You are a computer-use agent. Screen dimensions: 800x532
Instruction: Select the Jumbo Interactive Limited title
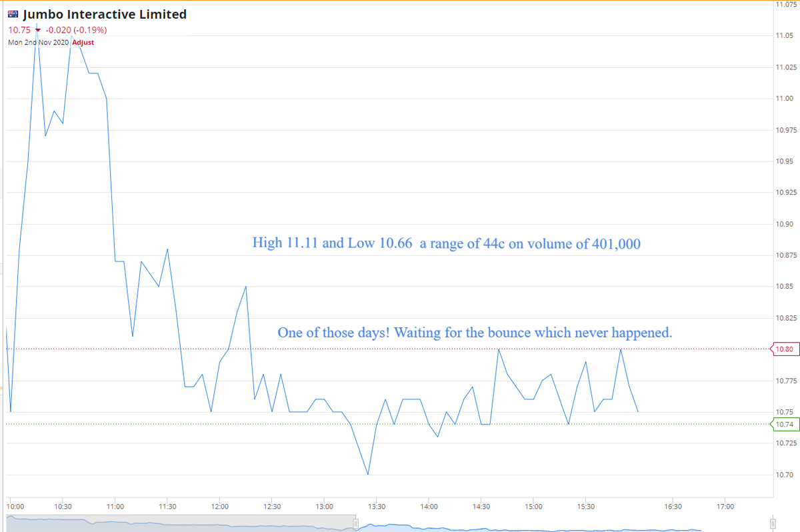click(105, 14)
